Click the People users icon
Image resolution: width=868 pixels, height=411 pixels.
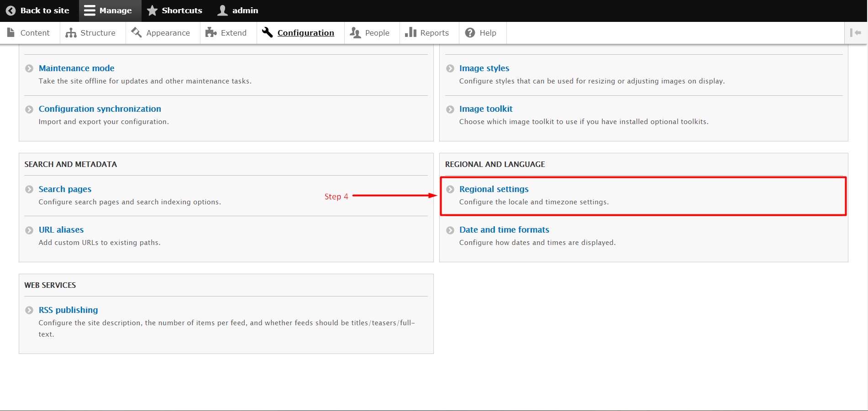coord(355,32)
